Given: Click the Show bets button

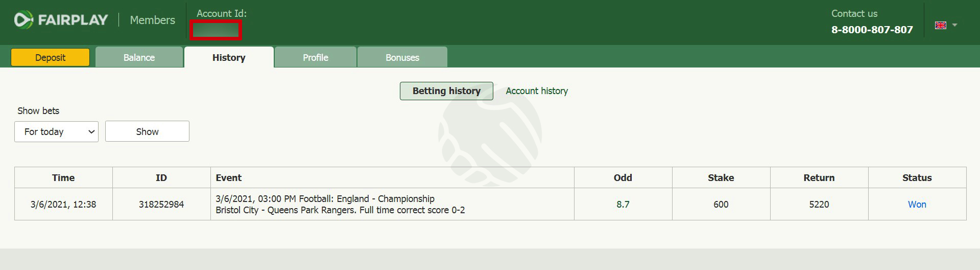Looking at the screenshot, I should (x=147, y=131).
